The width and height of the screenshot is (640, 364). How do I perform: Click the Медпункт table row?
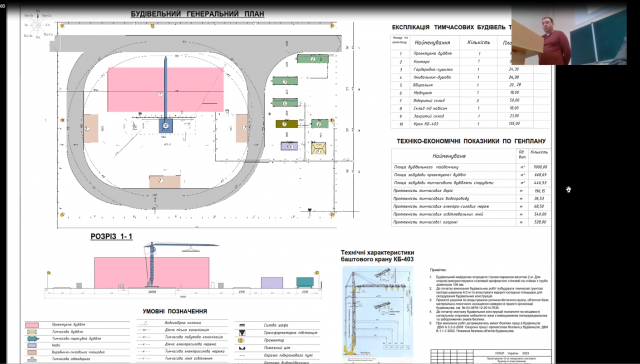[470, 93]
